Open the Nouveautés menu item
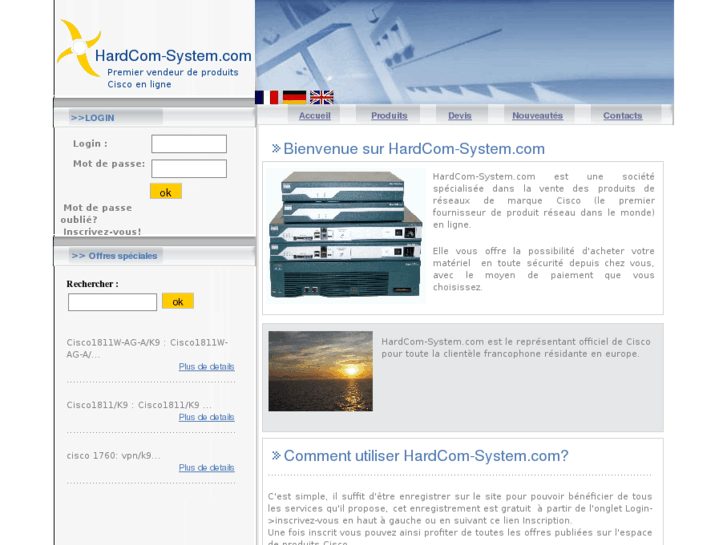The image size is (727, 545). coord(537,115)
